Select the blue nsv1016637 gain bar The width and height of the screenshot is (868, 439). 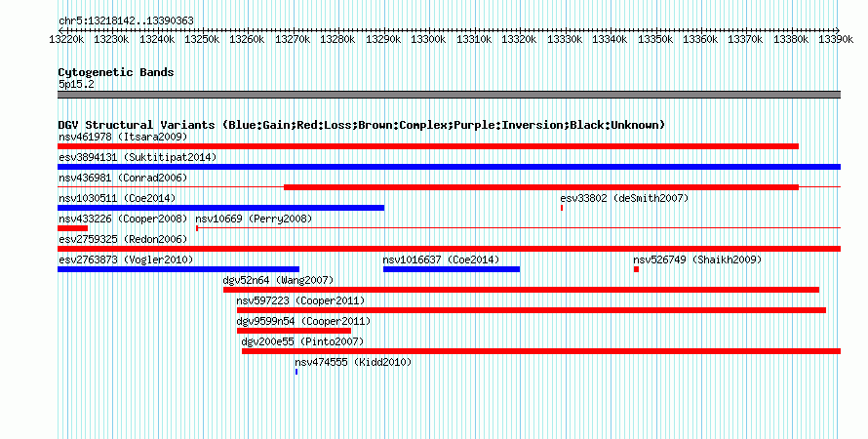(x=452, y=269)
